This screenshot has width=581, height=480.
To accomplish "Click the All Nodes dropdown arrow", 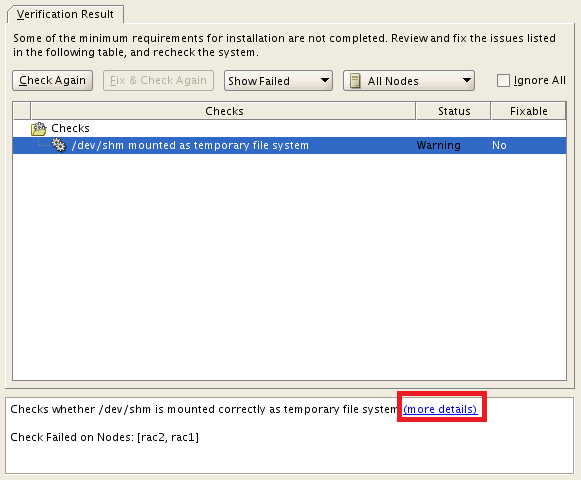I will 467,80.
